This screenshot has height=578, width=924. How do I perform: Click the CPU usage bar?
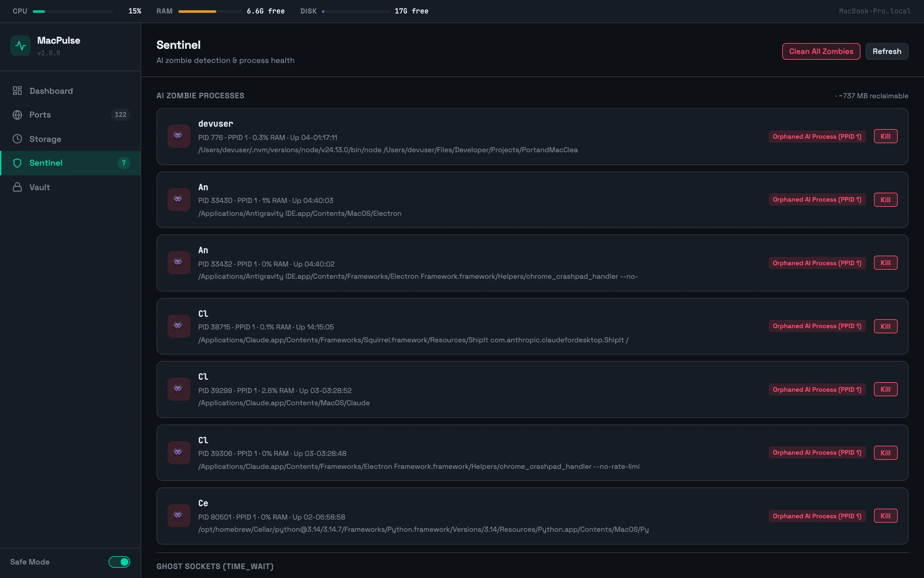pos(73,12)
